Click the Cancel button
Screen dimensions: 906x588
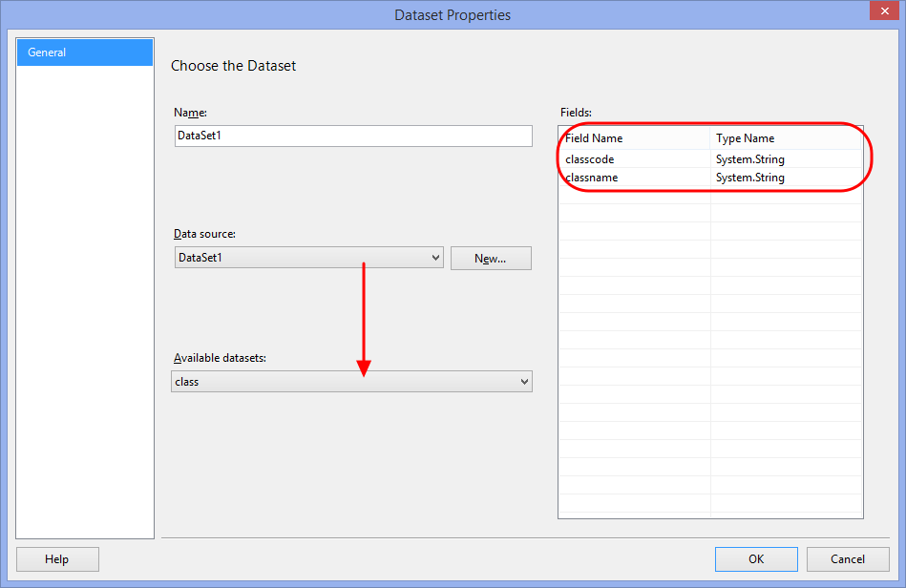[848, 559]
